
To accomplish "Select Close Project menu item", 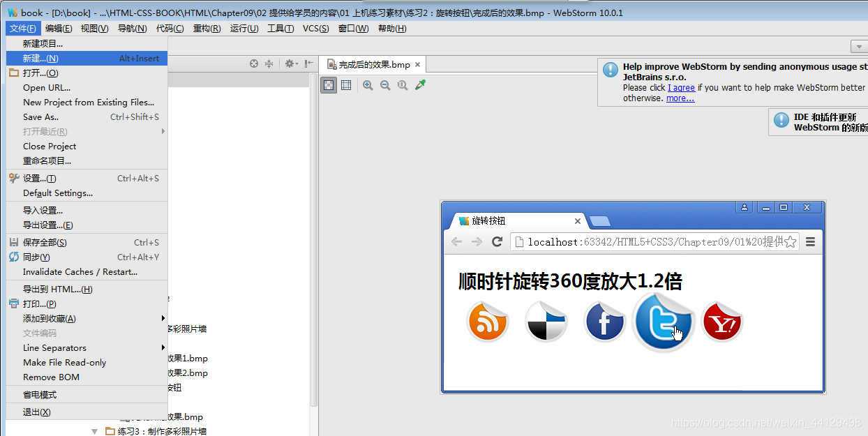I will coord(87,146).
